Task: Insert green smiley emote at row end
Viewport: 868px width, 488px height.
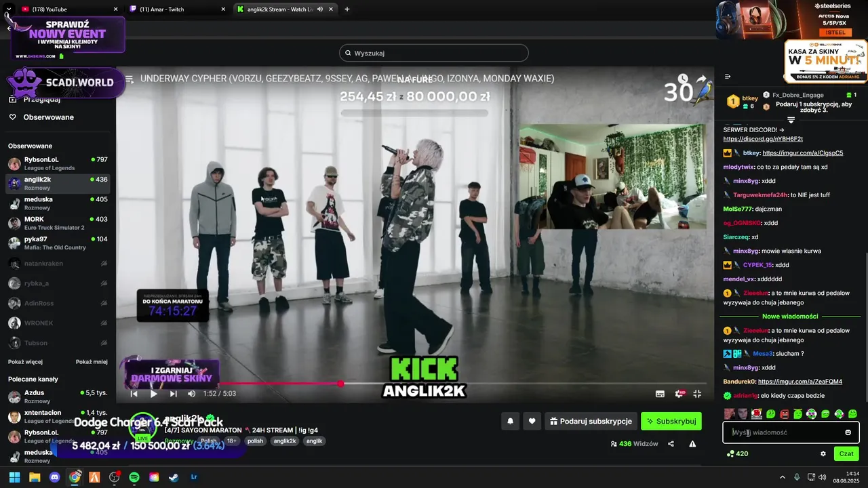Action: coord(852,414)
